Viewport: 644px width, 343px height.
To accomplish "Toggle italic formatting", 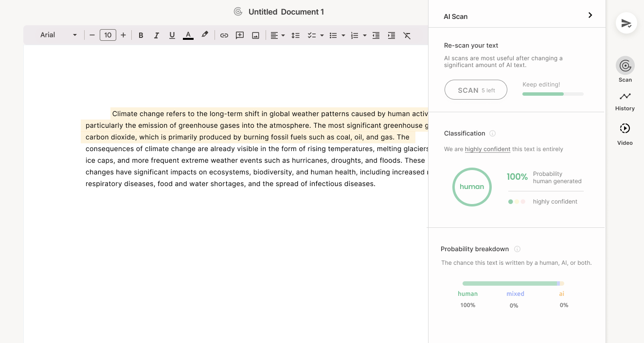I will (156, 35).
